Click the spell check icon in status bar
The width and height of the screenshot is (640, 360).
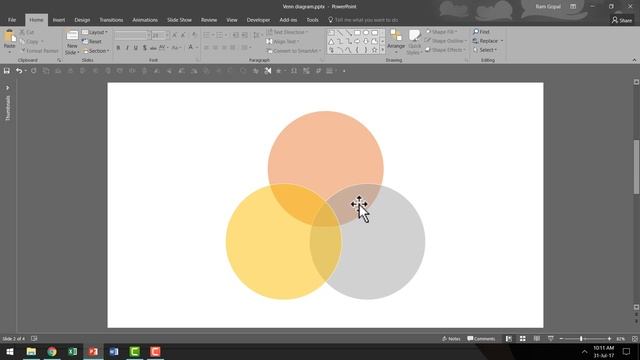(x=34, y=339)
